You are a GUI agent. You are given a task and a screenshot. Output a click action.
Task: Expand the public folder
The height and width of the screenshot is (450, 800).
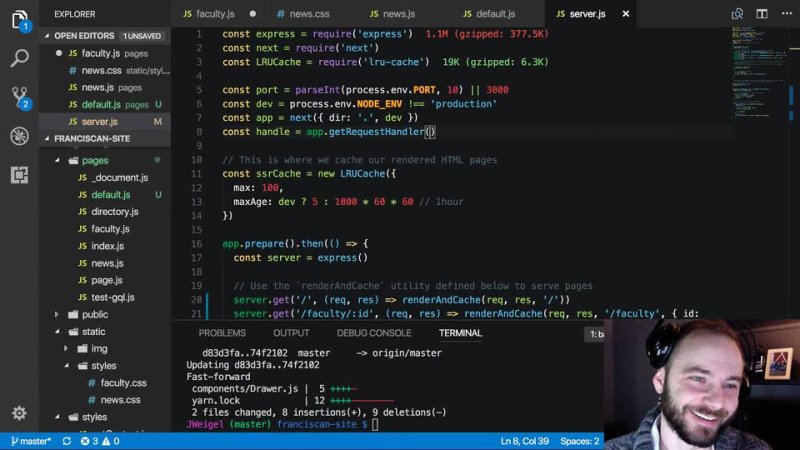coord(57,314)
